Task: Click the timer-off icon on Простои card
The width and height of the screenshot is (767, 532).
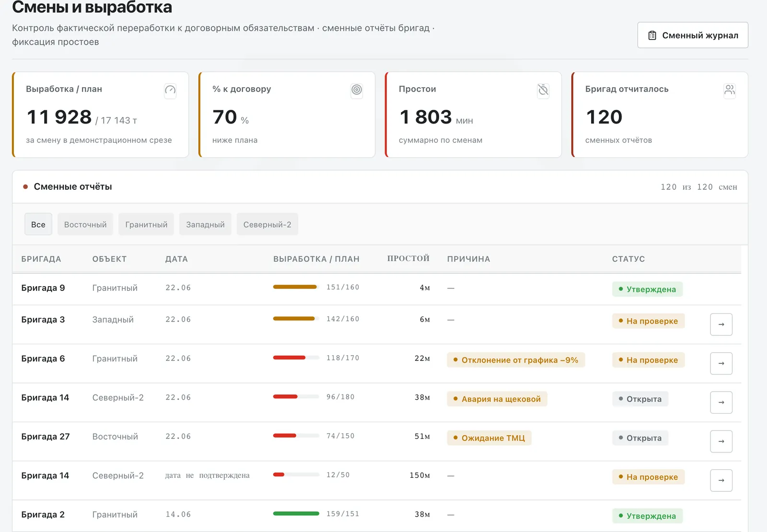Action: pos(543,90)
